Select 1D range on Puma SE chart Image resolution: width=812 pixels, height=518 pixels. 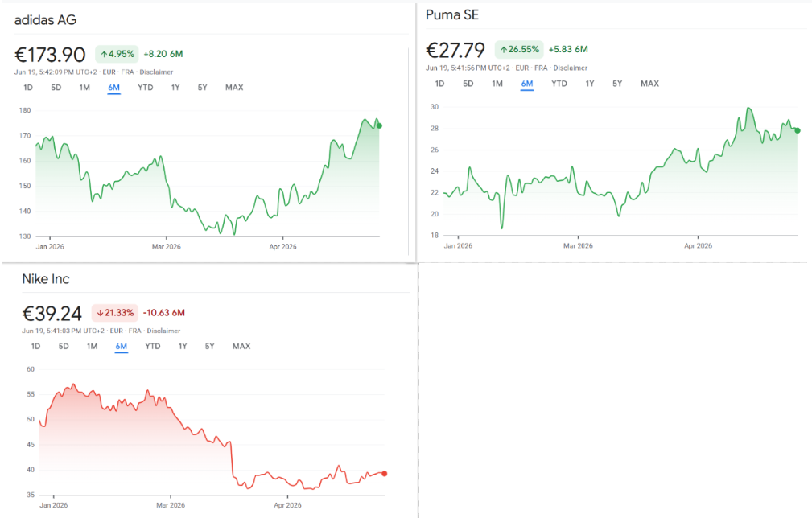pos(439,84)
